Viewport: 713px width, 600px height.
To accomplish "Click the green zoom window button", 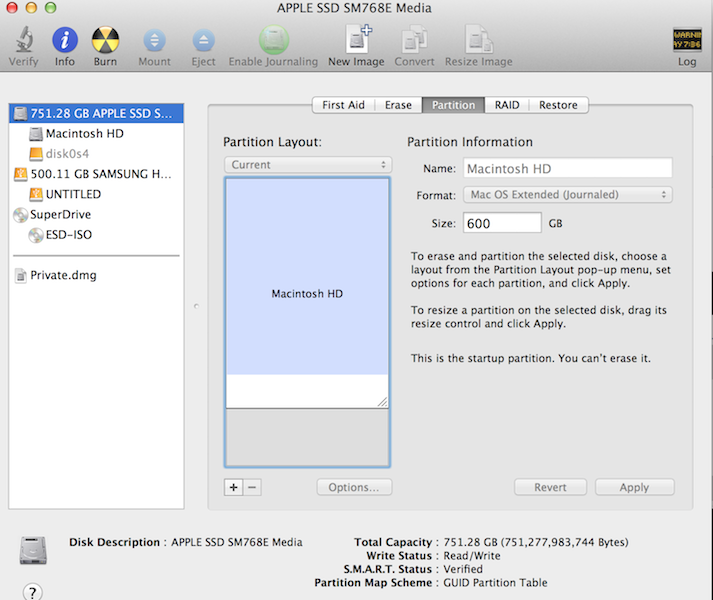I will 50,7.
